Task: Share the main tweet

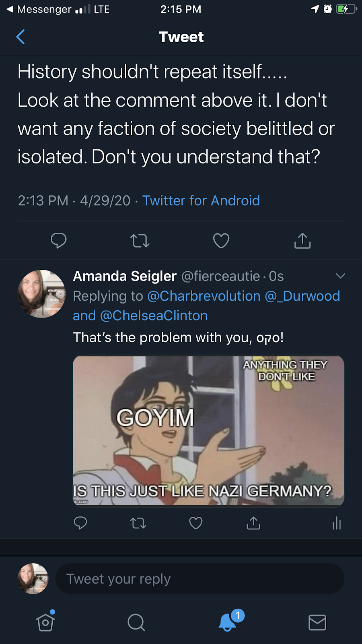Action: click(302, 241)
